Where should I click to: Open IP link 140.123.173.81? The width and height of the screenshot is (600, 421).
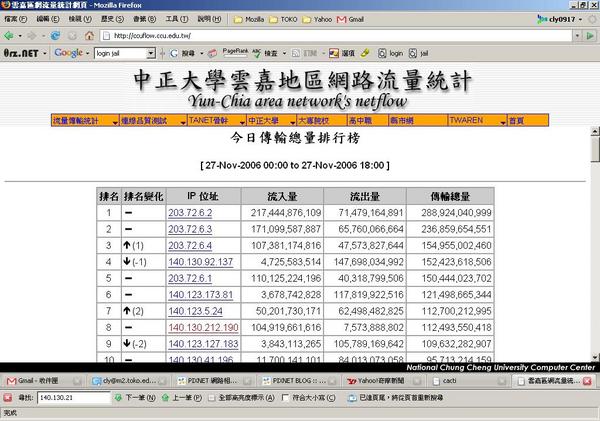click(201, 295)
